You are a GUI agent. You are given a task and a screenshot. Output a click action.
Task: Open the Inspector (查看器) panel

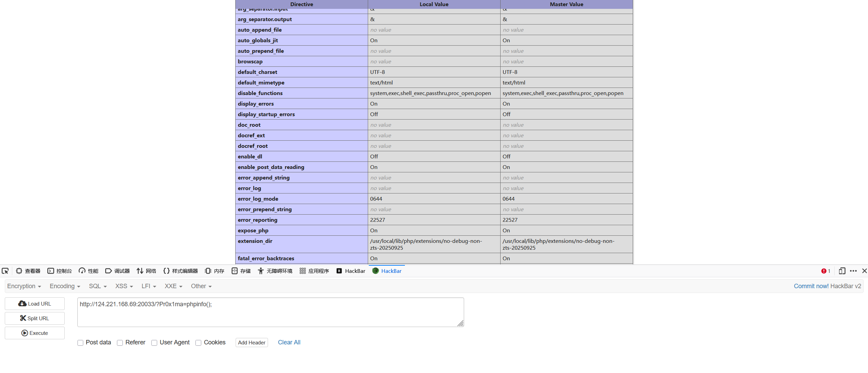pyautogui.click(x=28, y=271)
